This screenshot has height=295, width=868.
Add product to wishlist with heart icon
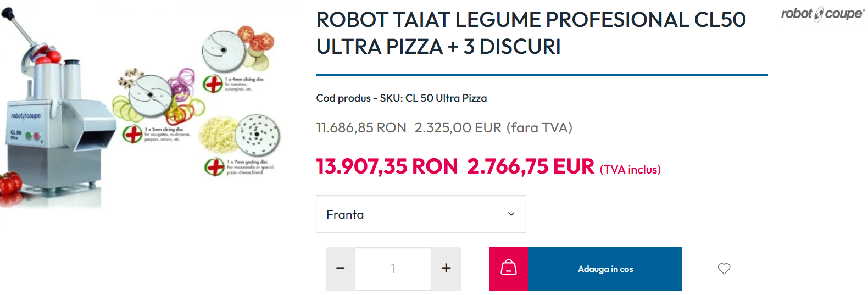point(724,269)
